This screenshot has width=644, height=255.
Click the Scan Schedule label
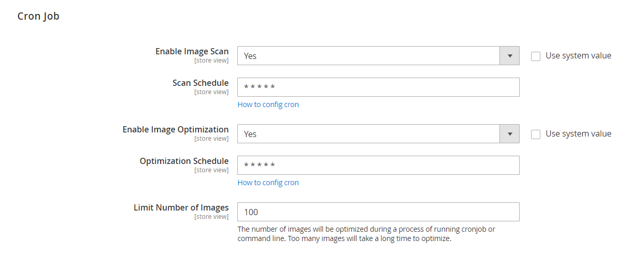click(201, 83)
